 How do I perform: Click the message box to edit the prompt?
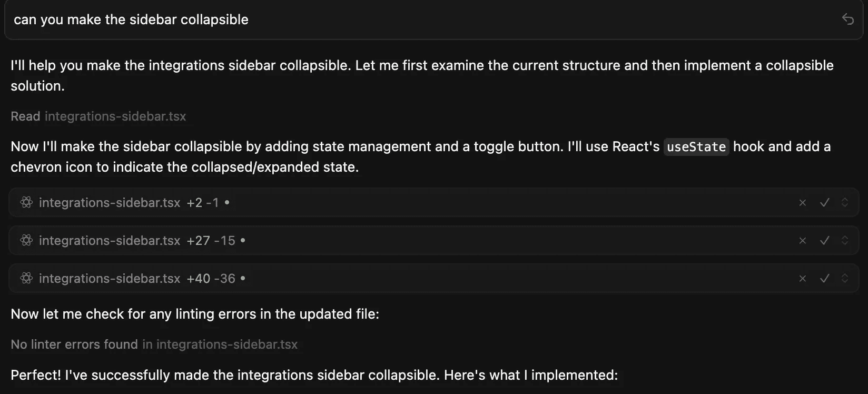(369, 20)
